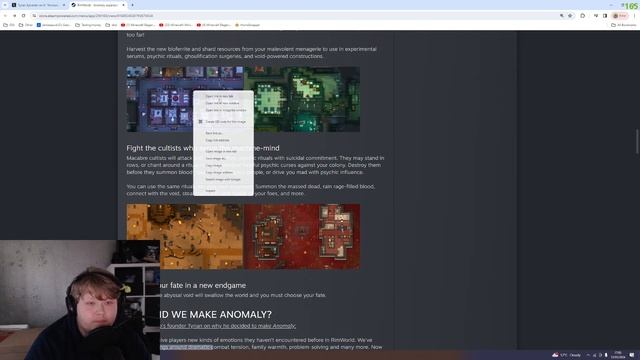Open the All Bookmarks folder

tap(624, 25)
